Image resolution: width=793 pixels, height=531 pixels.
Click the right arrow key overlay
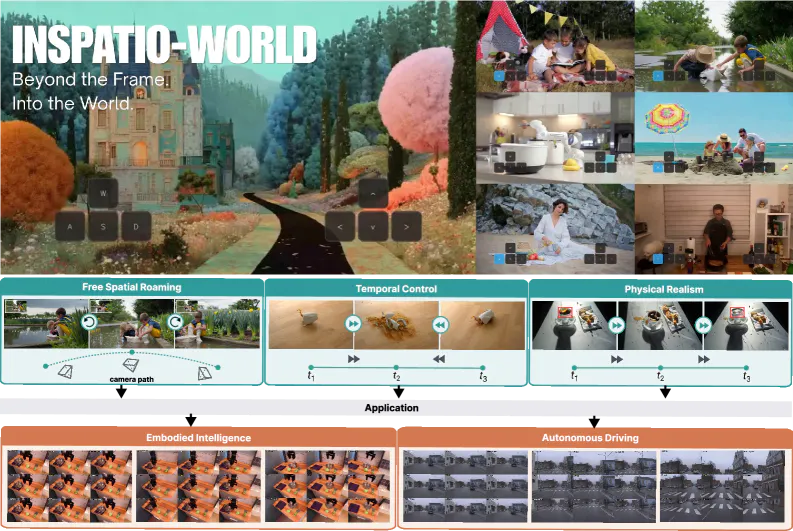406,227
